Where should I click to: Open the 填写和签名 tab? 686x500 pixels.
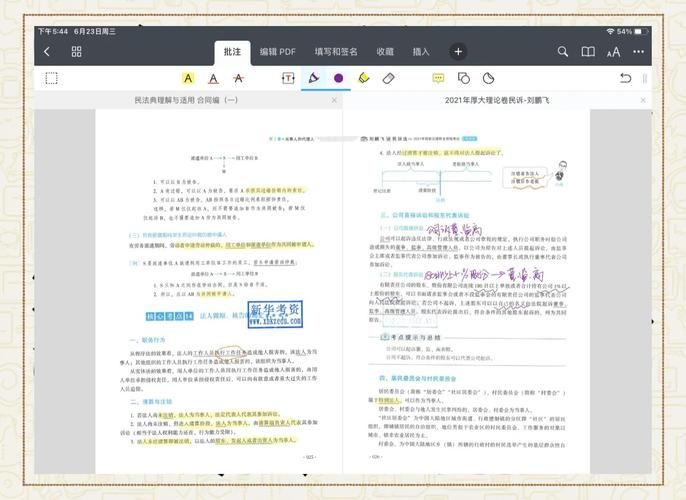click(x=336, y=52)
